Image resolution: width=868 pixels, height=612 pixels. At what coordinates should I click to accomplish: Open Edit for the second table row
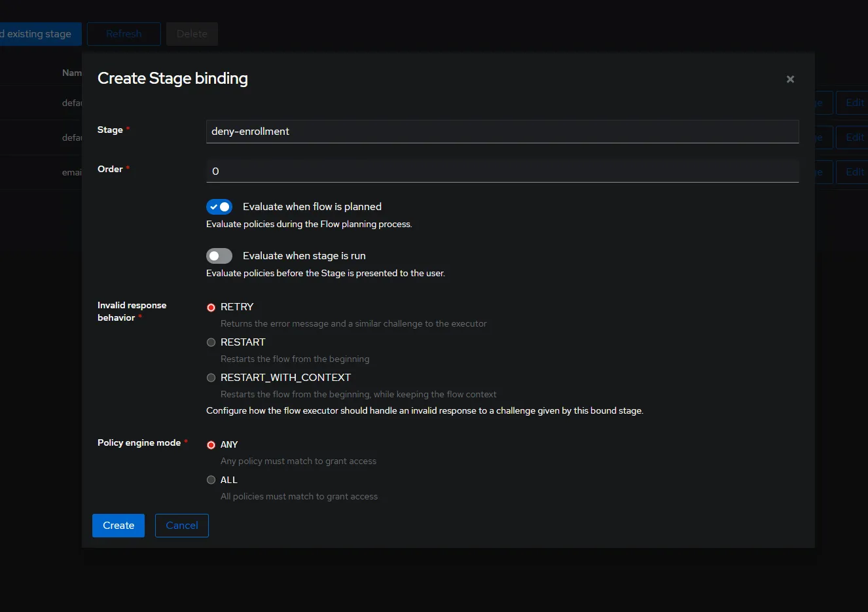pos(854,137)
